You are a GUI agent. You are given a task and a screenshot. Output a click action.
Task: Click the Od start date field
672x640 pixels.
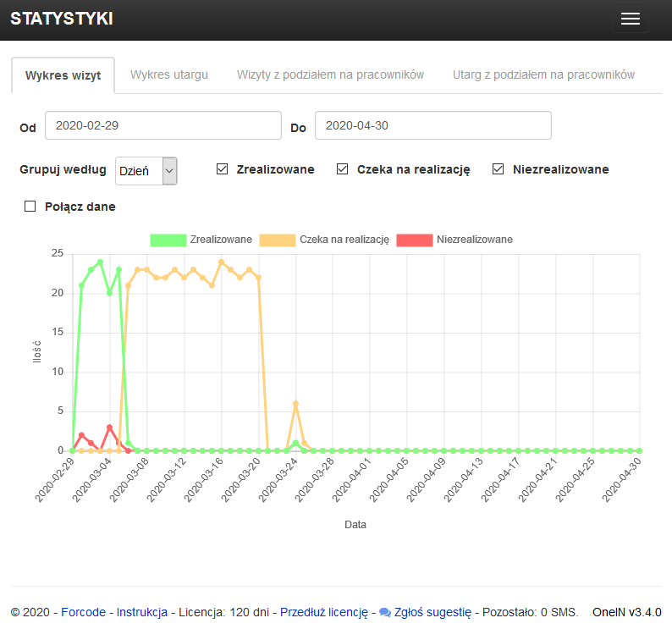point(162,125)
